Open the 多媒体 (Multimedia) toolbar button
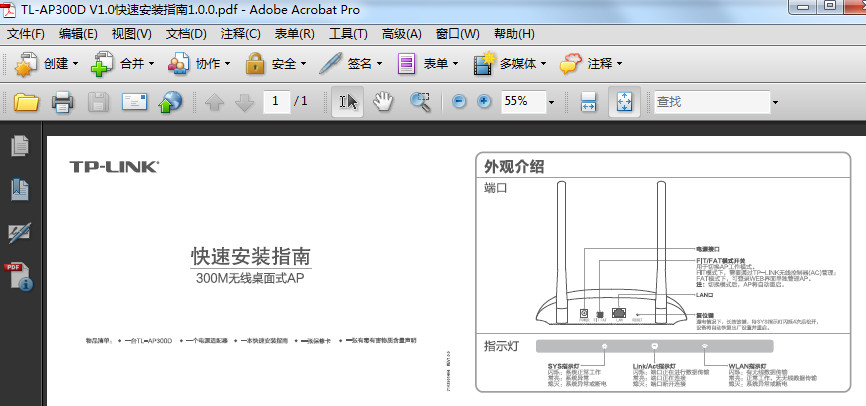Image resolution: width=866 pixels, height=406 pixels. [x=509, y=64]
